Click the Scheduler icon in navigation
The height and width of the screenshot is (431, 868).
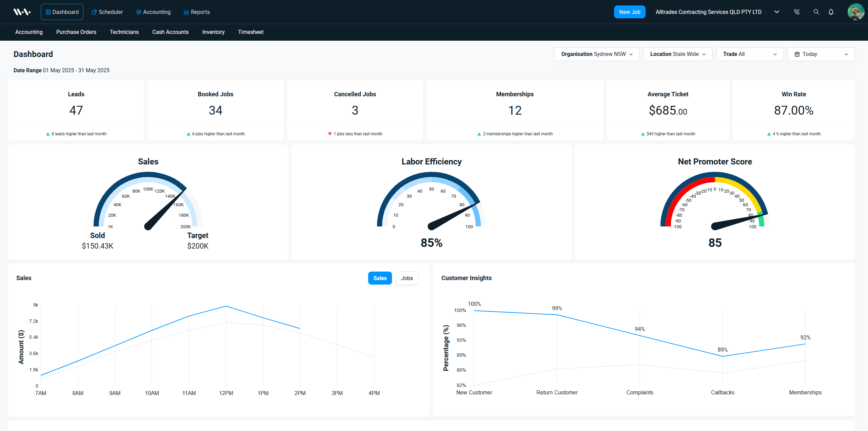coord(93,12)
